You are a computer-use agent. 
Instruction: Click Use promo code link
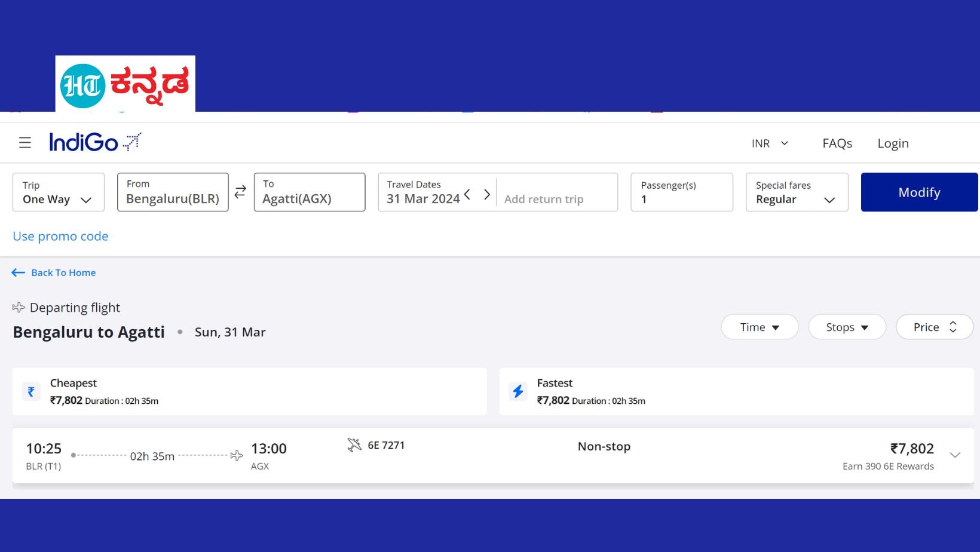pyautogui.click(x=60, y=236)
